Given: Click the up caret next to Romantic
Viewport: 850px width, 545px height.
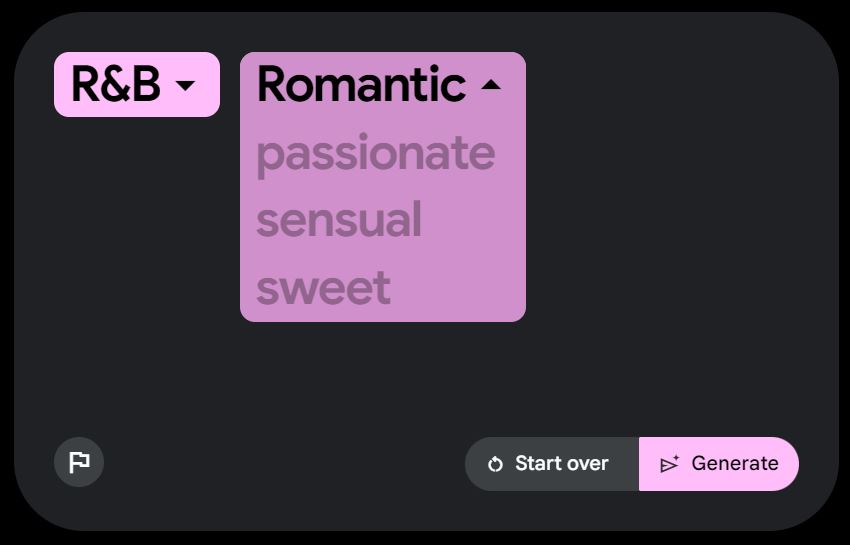Looking at the screenshot, I should coord(490,86).
